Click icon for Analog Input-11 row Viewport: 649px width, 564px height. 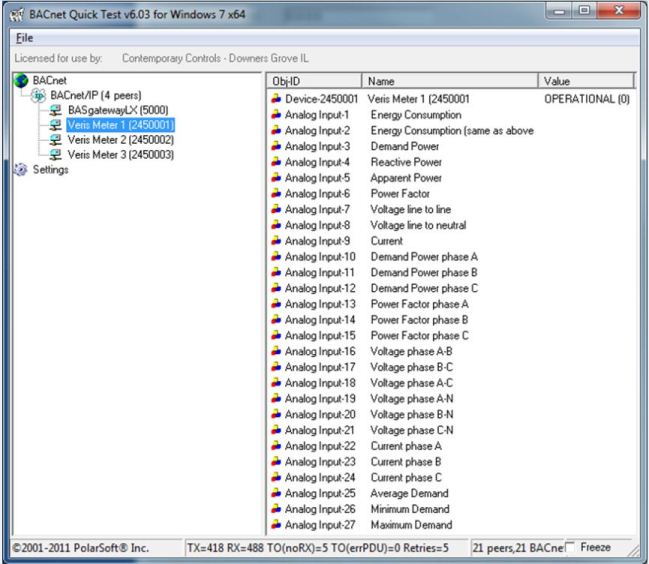pos(276,272)
